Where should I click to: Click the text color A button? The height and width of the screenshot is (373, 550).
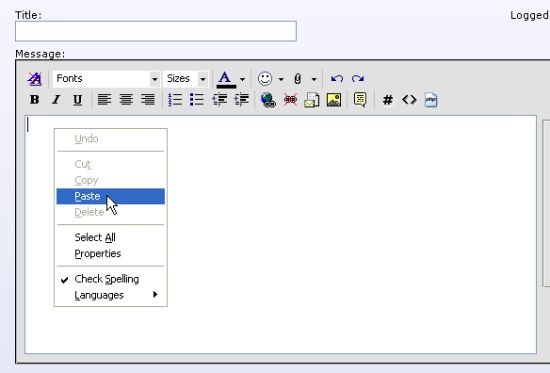coord(226,79)
